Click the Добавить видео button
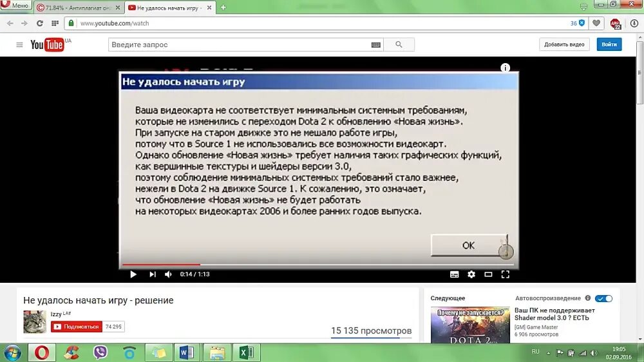 pos(564,44)
